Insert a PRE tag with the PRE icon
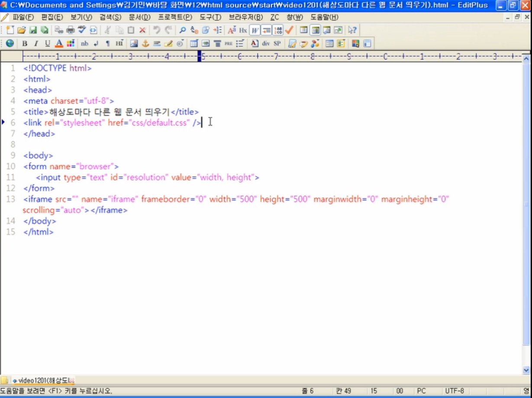Viewport: 532px width, 398px height. tap(229, 43)
